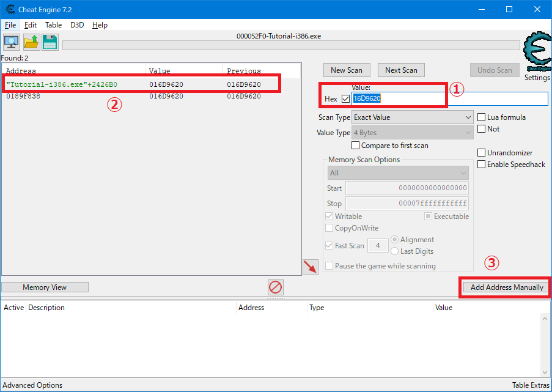This screenshot has height=392, width=552.
Task: Click the address table scroll down arrow
Action: point(545,372)
